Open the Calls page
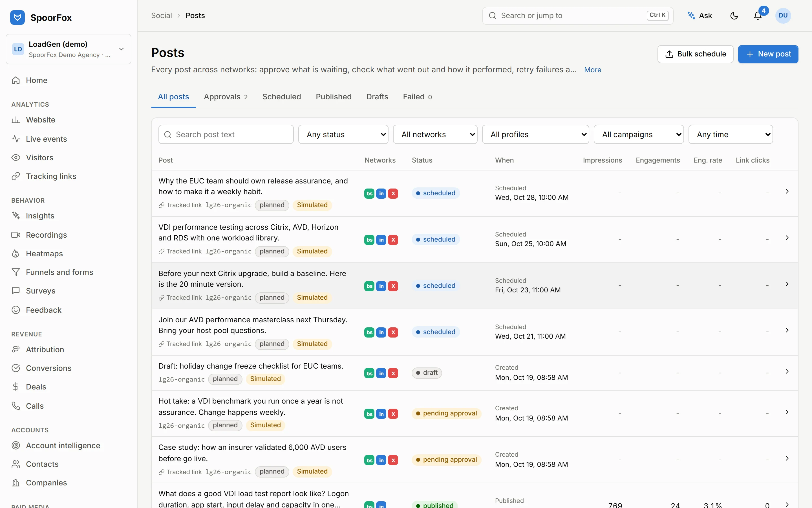812x508 pixels. pos(69,406)
